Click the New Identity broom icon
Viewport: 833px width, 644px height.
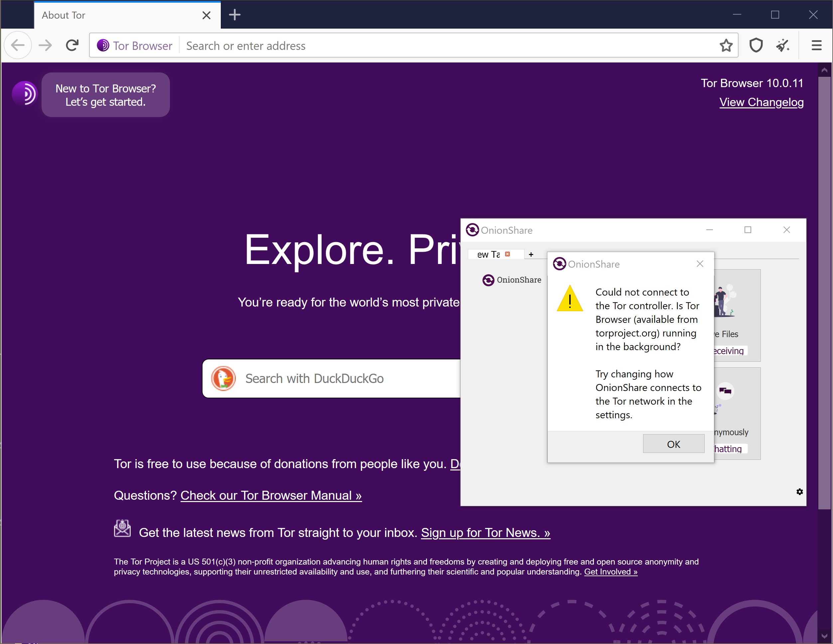click(782, 45)
